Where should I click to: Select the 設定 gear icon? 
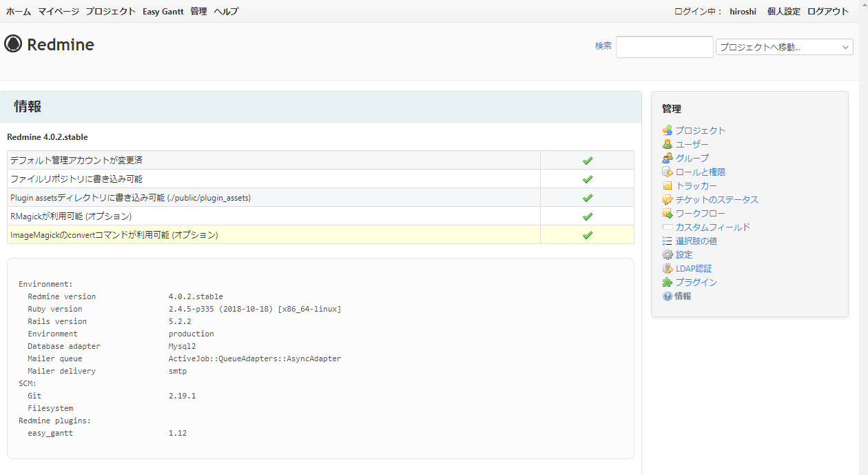(x=667, y=254)
